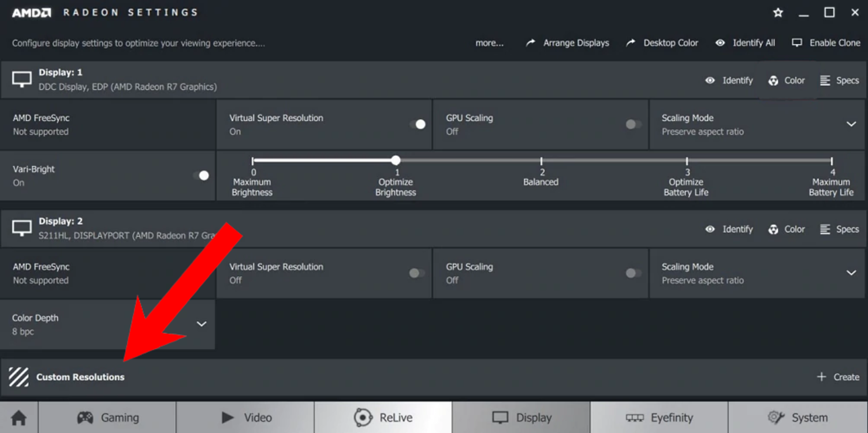Turn off Vari-Bright
The image size is (868, 433).
click(203, 174)
